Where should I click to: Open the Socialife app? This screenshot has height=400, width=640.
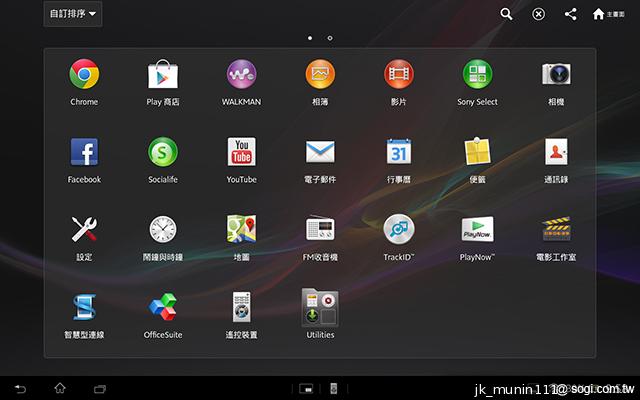click(163, 152)
